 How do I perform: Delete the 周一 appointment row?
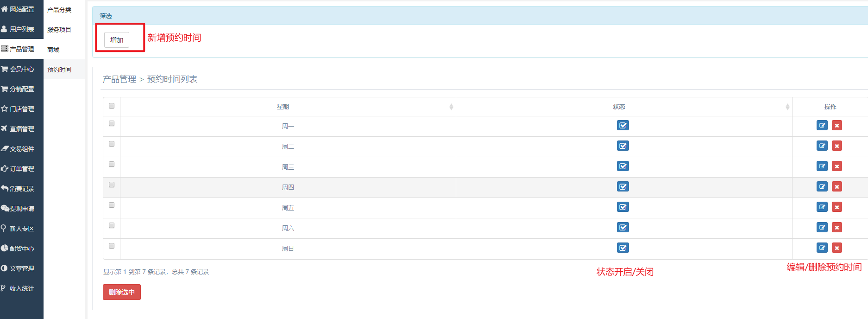(837, 125)
